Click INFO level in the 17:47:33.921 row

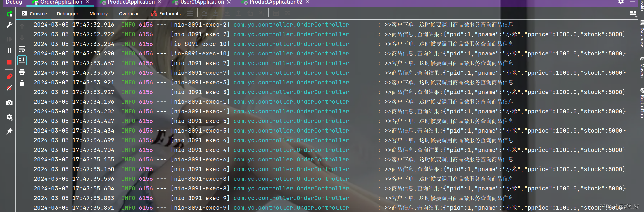[128, 83]
